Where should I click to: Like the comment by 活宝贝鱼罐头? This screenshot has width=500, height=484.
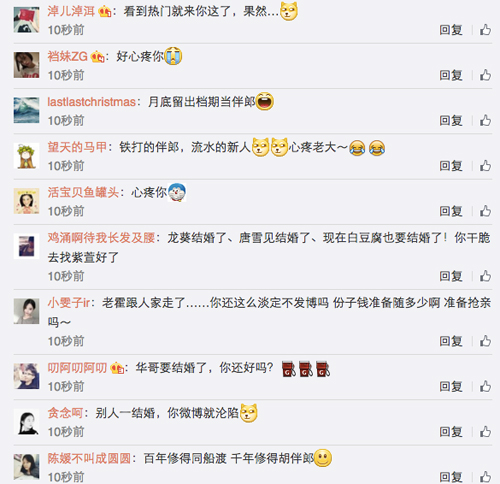point(485,211)
